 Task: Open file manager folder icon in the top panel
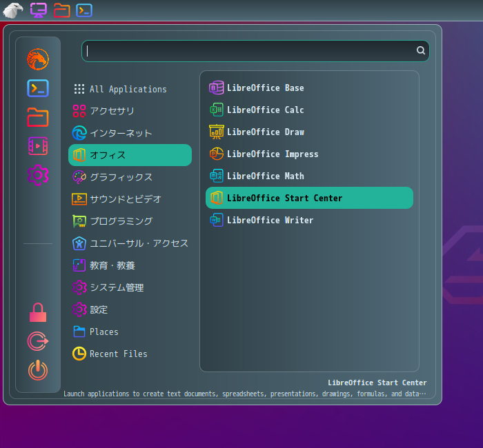coord(62,10)
